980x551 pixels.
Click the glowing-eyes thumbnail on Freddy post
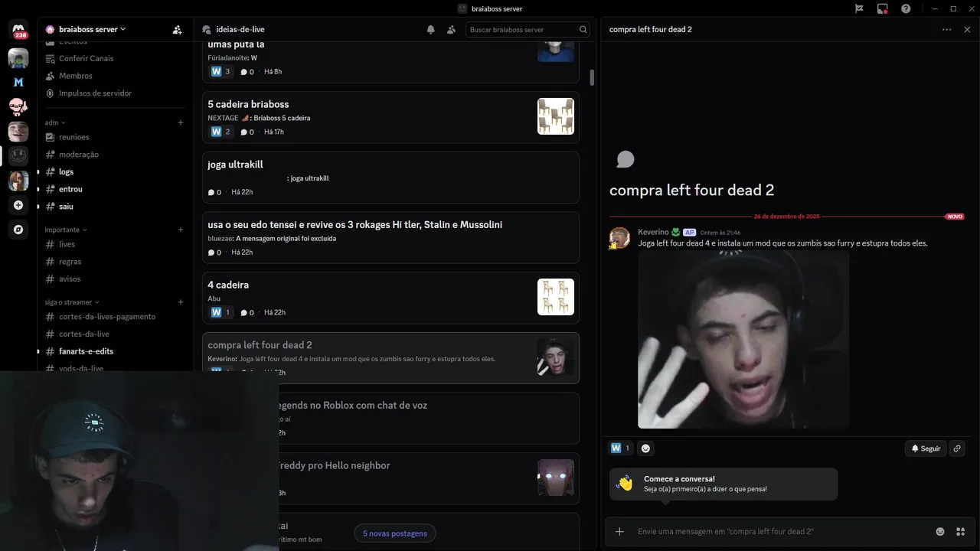(556, 478)
